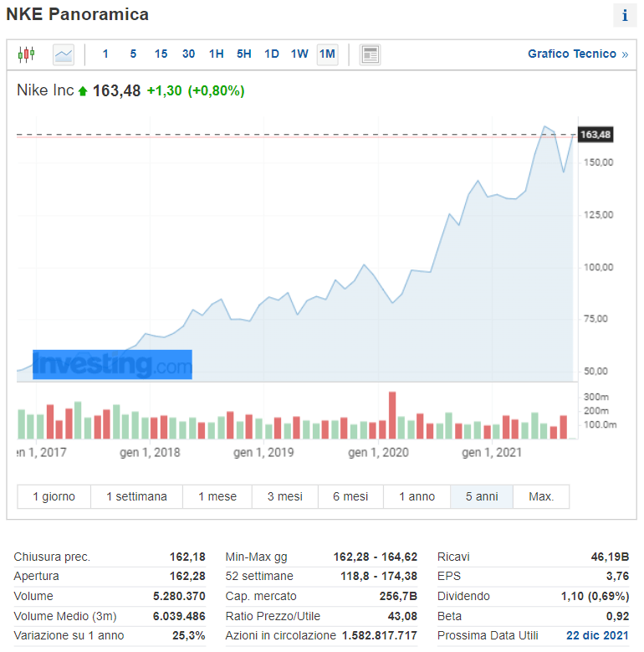The image size is (644, 652).
Task: Click the 163,48 current price marker
Action: (595, 135)
